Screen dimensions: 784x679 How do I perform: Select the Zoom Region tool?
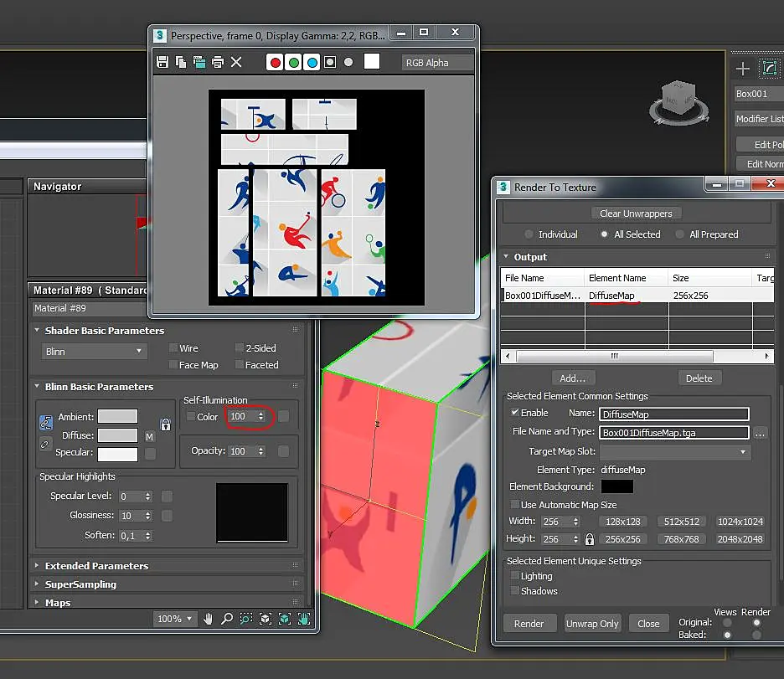click(x=246, y=619)
